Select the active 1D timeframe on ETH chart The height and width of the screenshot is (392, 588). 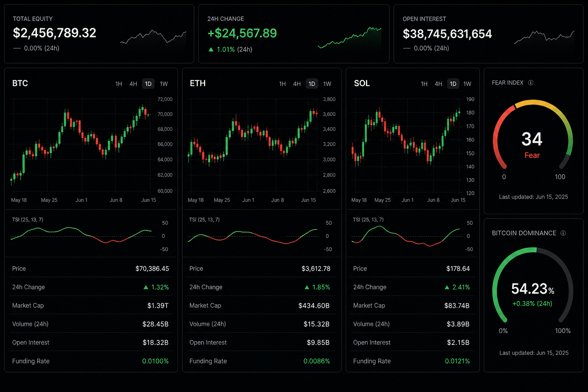coord(312,84)
